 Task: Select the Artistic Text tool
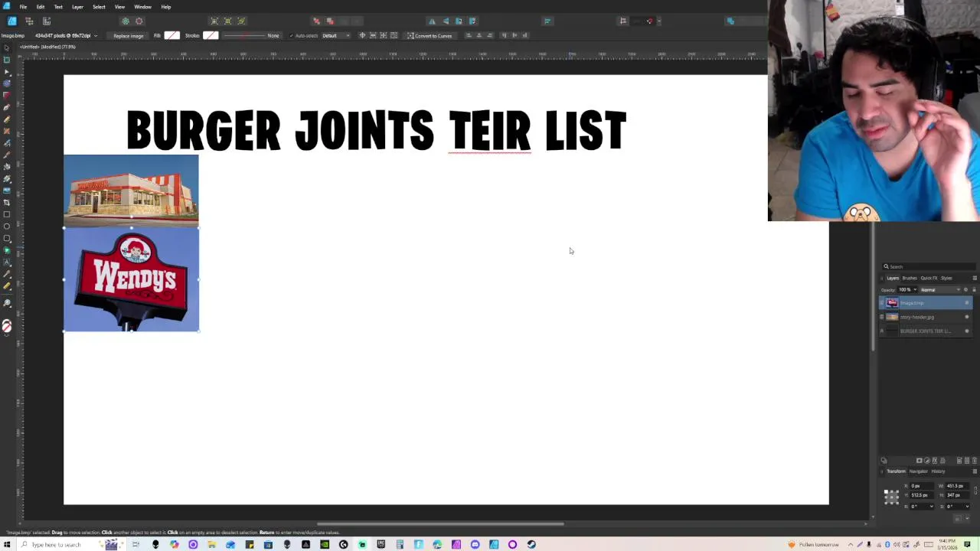coord(7,262)
